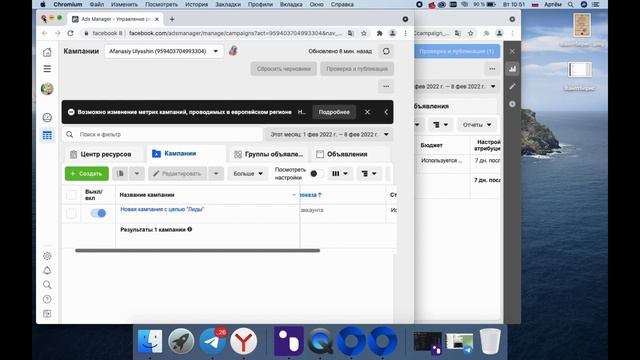
Task: Open the columns layout dropdown
Action: [340, 173]
